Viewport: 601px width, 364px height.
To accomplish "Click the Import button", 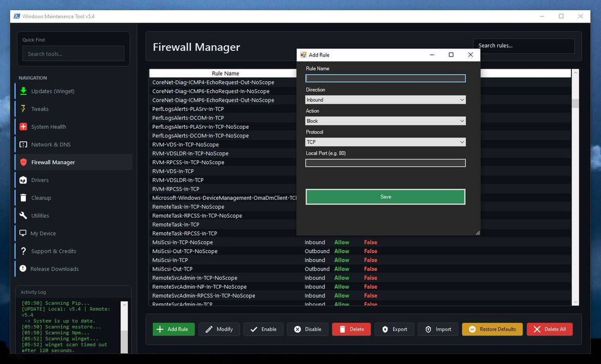I will coord(438,329).
